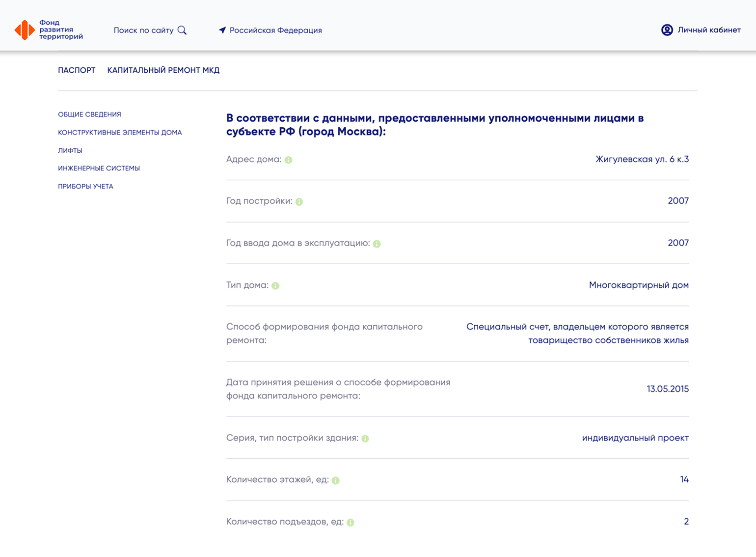Click the info icon for Количество подъездов
756x557 pixels.
[x=351, y=523]
